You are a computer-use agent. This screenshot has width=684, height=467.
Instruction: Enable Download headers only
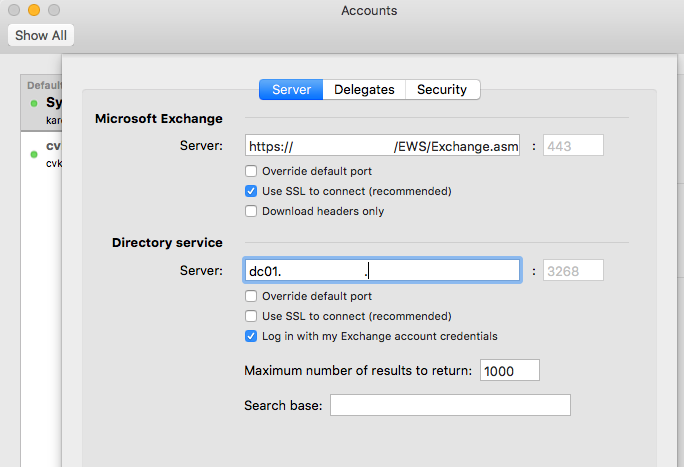pyautogui.click(x=251, y=211)
